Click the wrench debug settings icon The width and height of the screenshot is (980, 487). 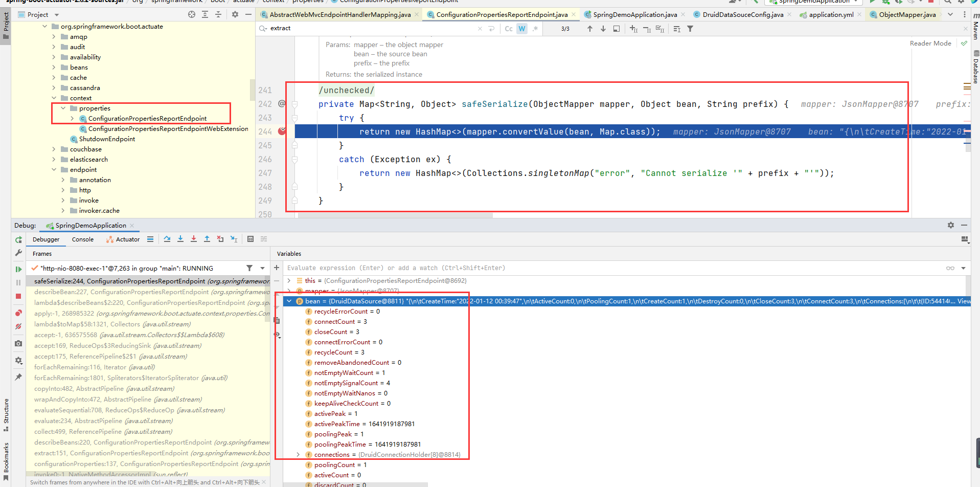(x=18, y=253)
